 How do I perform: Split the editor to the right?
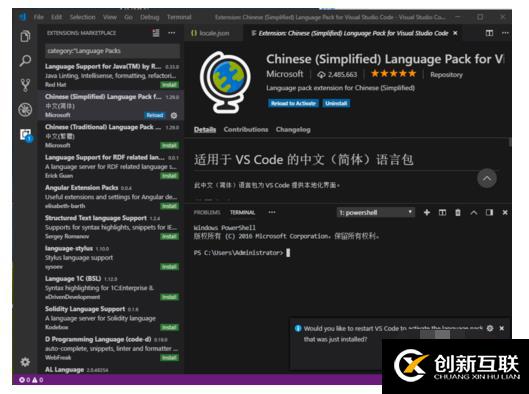tap(489, 33)
